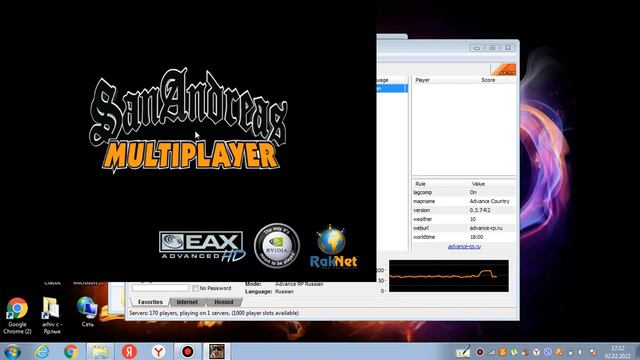Screen dimensions: 640x360
Task: Click the NVIDIA badge on splash screen
Action: coord(277,245)
